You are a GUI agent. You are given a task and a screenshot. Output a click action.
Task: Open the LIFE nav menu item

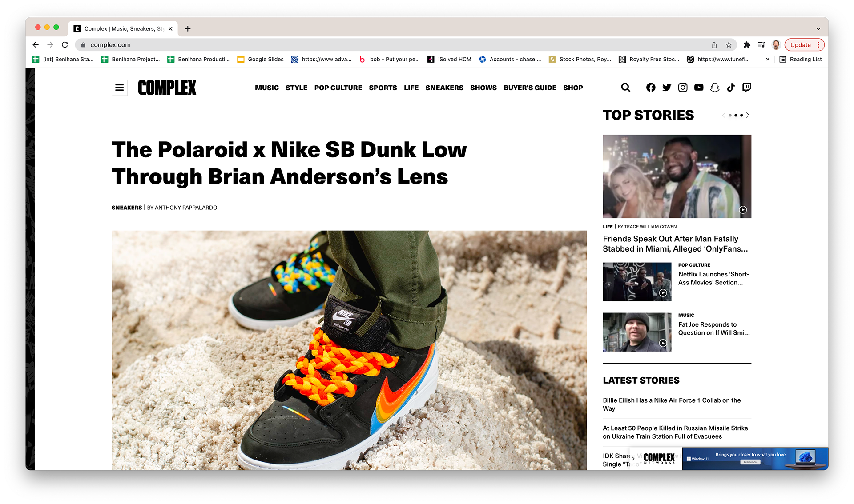tap(411, 88)
